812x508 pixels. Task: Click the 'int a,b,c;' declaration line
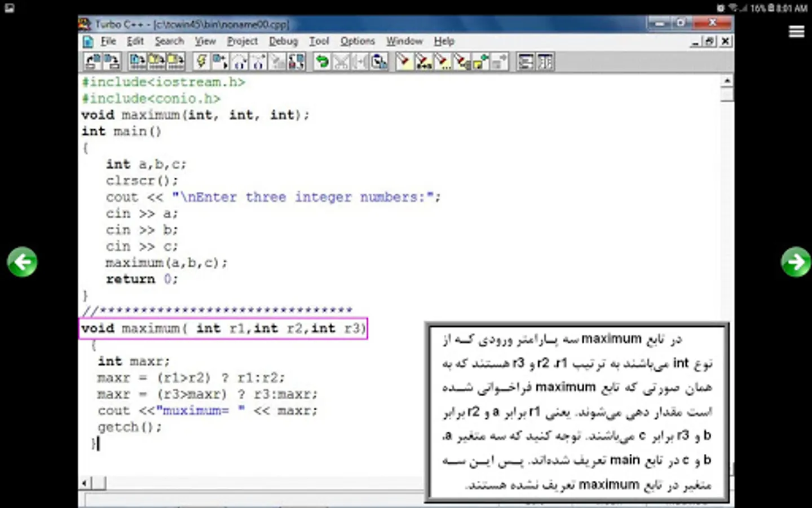pos(146,164)
